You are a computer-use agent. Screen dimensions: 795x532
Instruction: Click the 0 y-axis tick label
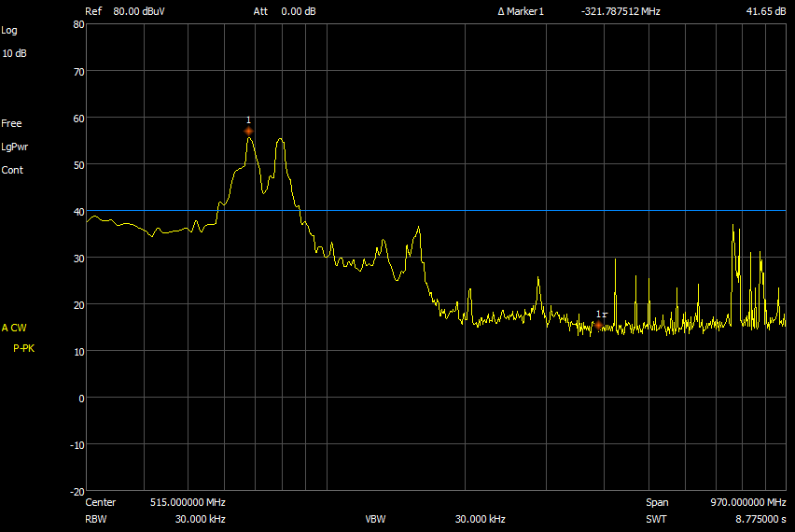point(81,399)
